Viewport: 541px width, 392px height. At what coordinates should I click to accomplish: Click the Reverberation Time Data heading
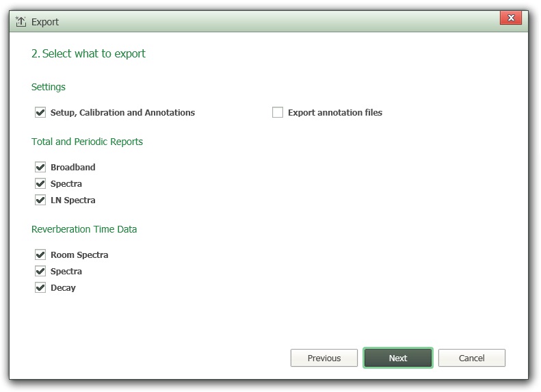84,229
